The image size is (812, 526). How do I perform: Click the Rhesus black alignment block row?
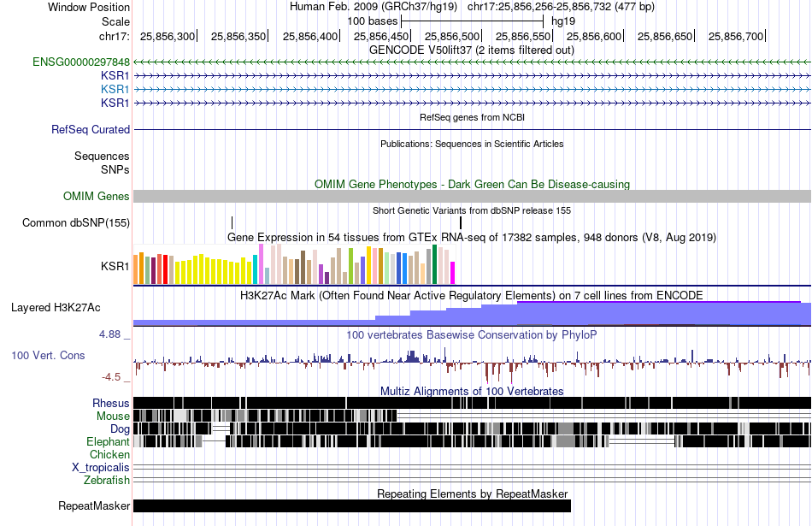tap(473, 403)
